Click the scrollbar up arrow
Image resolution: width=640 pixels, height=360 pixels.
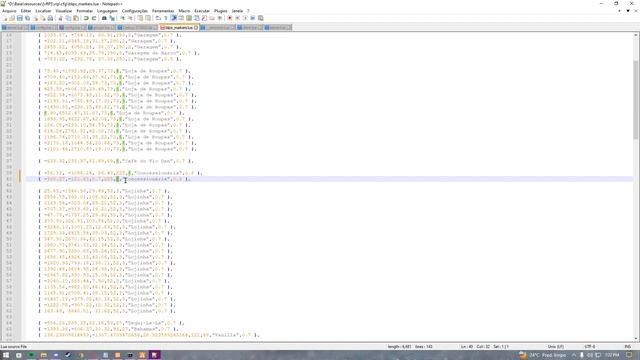click(636, 35)
